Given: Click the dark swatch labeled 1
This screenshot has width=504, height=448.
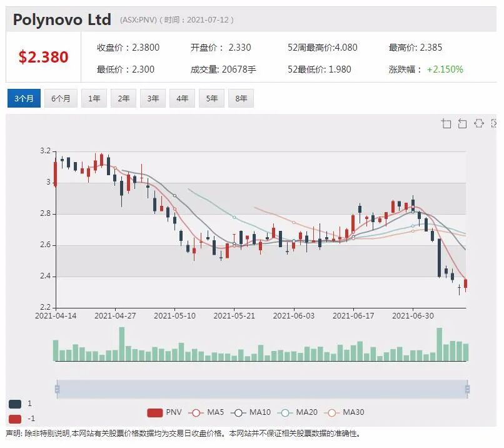Looking at the screenshot, I should point(15,404).
